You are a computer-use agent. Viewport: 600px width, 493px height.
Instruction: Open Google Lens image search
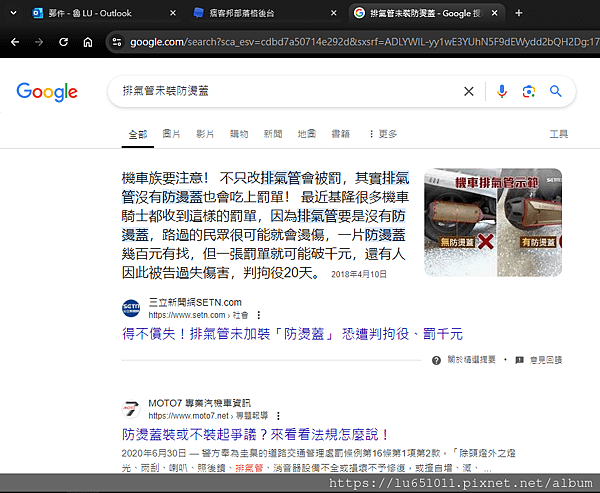coord(529,91)
